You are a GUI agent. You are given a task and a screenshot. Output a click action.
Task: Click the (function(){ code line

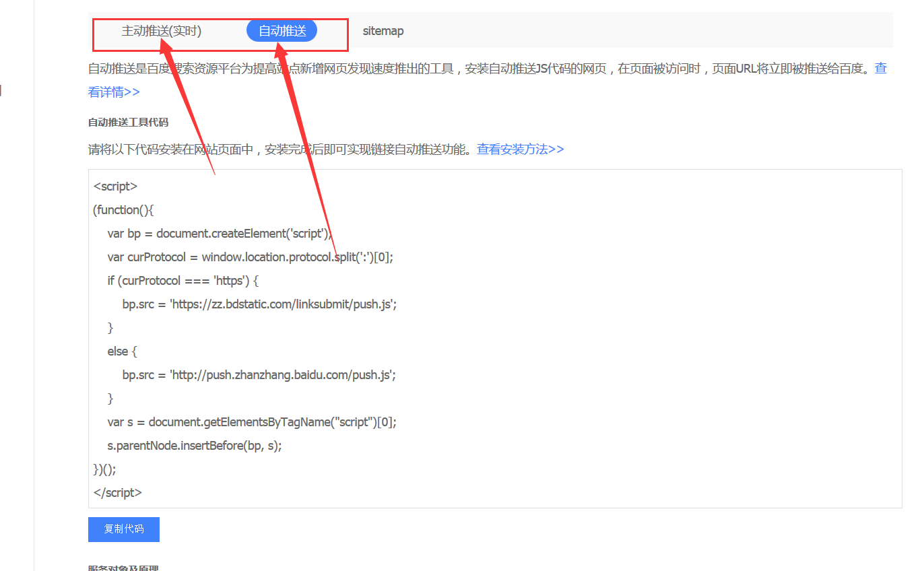(x=124, y=210)
